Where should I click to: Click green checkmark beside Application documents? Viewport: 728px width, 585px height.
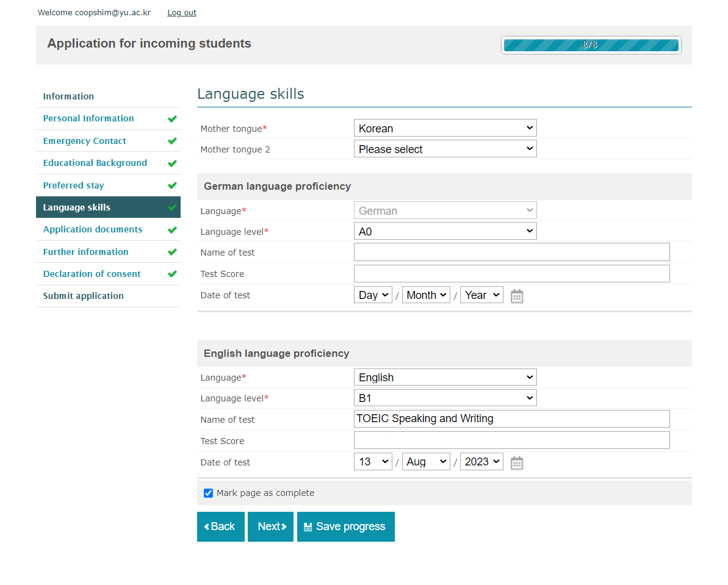[172, 230]
